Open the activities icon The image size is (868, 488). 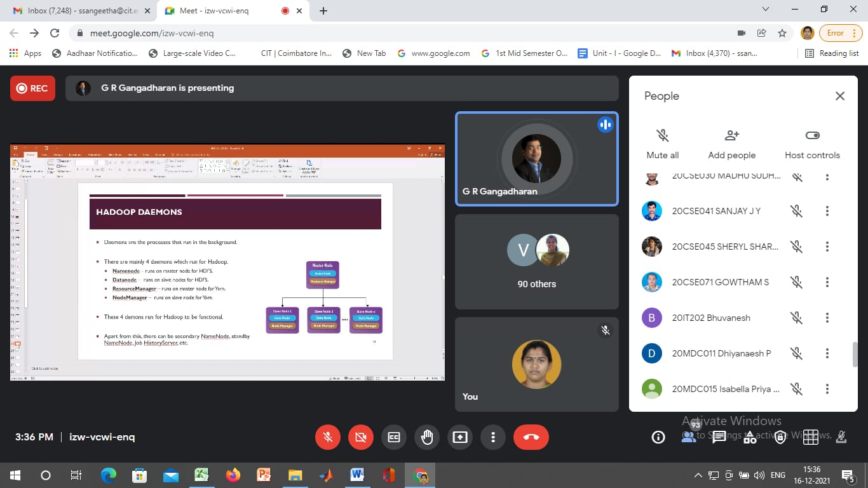click(750, 437)
